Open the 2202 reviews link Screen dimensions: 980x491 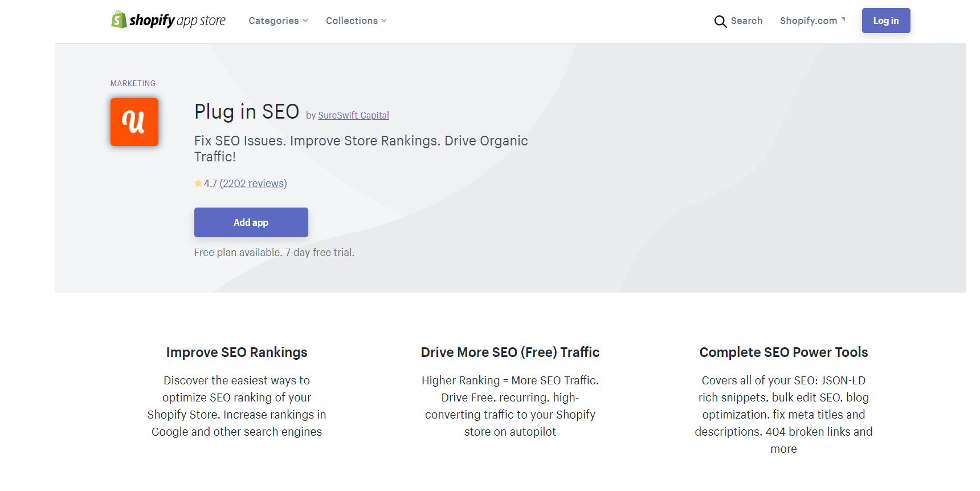pos(253,184)
